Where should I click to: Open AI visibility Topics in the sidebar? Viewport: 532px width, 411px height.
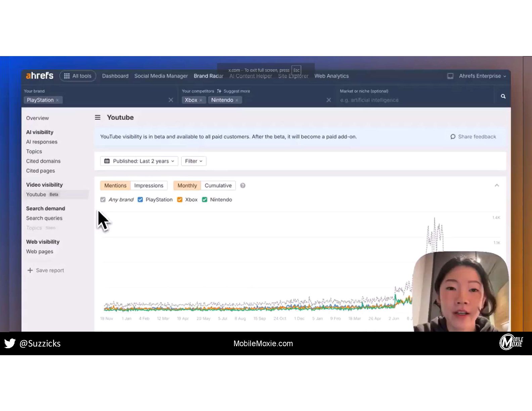[x=34, y=151]
